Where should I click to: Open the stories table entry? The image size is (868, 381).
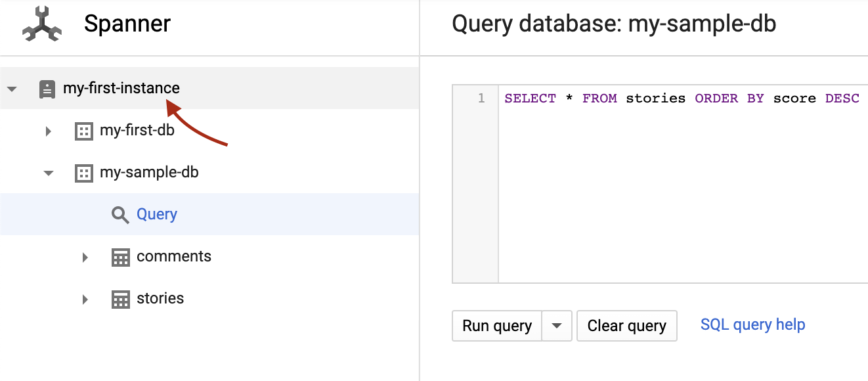tap(160, 298)
